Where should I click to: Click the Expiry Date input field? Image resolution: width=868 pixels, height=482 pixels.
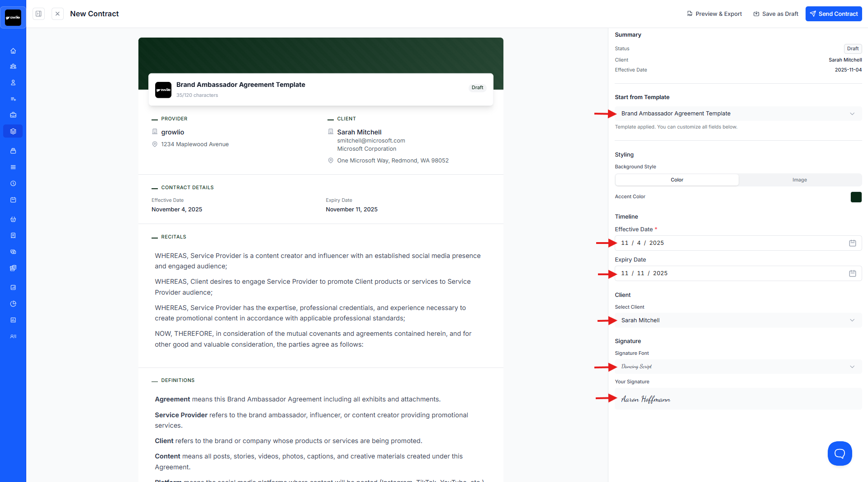738,273
